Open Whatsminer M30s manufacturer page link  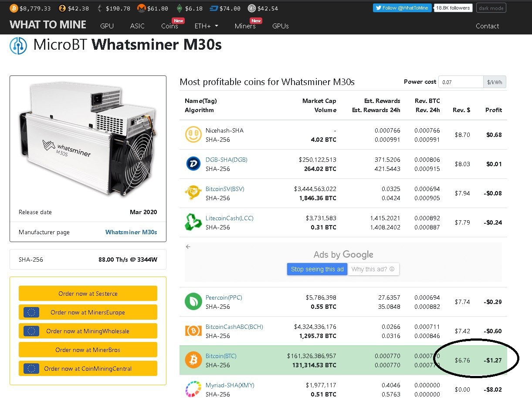(131, 232)
